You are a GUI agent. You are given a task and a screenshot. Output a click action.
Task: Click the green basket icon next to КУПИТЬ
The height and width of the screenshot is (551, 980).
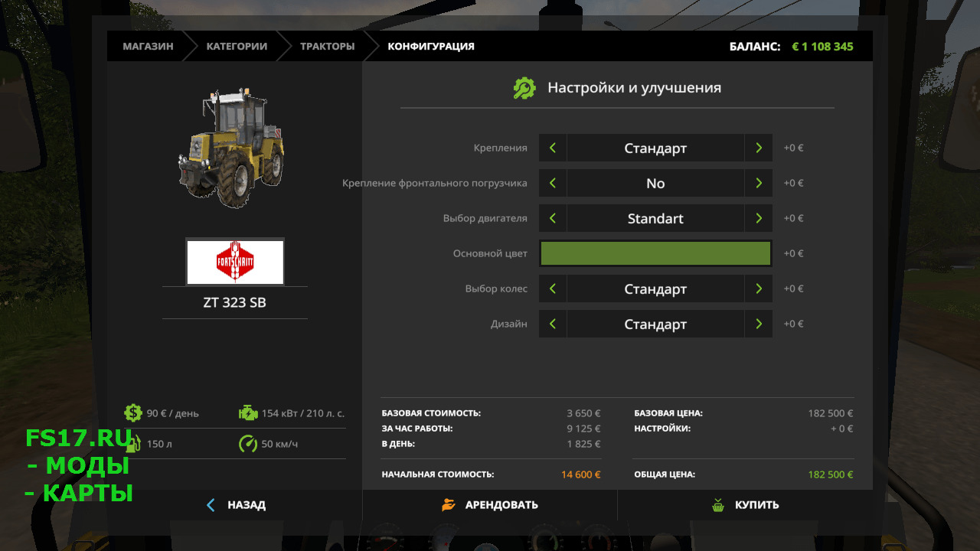(717, 505)
